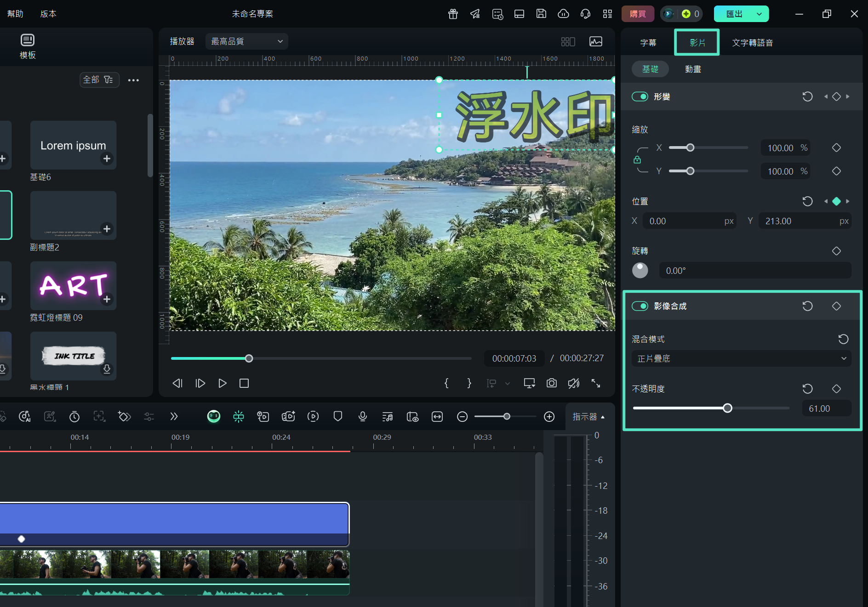868x607 pixels.
Task: Expand the 匯出 export dropdown arrow
Action: 759,14
